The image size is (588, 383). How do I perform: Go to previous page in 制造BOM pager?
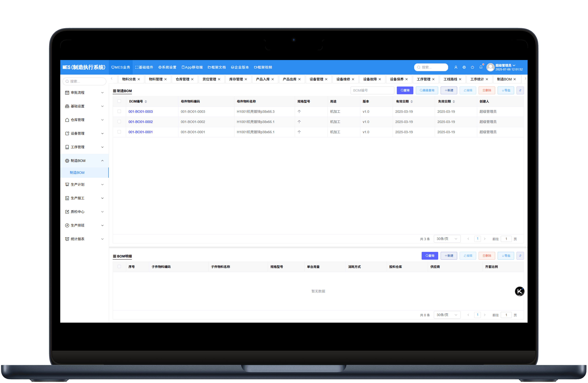pos(468,239)
